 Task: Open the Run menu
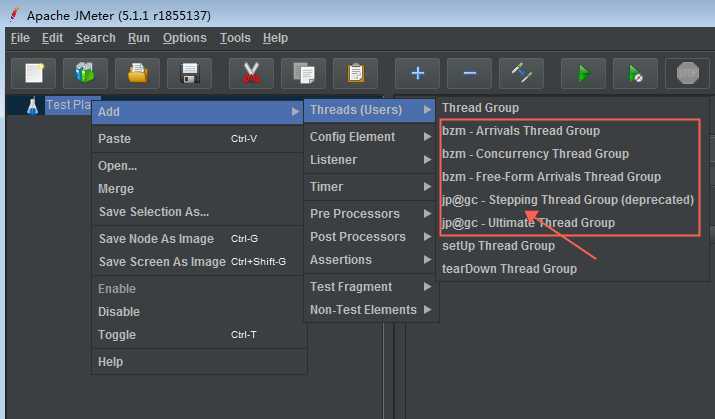click(x=139, y=38)
